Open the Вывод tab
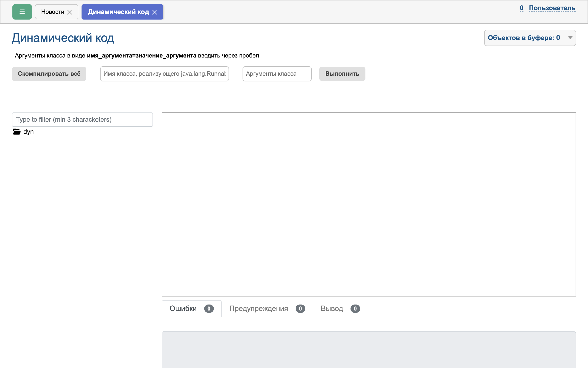Viewport: 588px width, 368px height. click(x=340, y=309)
